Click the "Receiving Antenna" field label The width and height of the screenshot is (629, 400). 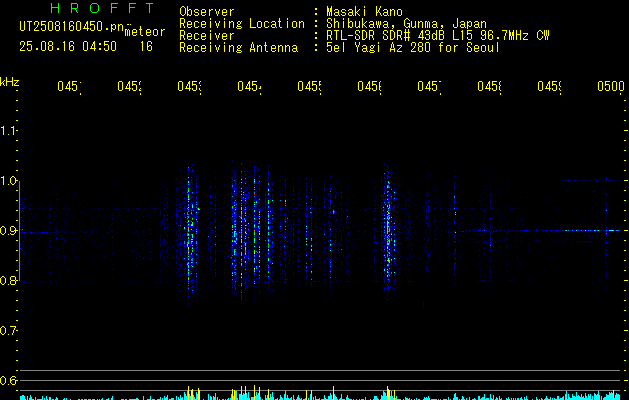[x=239, y=48]
